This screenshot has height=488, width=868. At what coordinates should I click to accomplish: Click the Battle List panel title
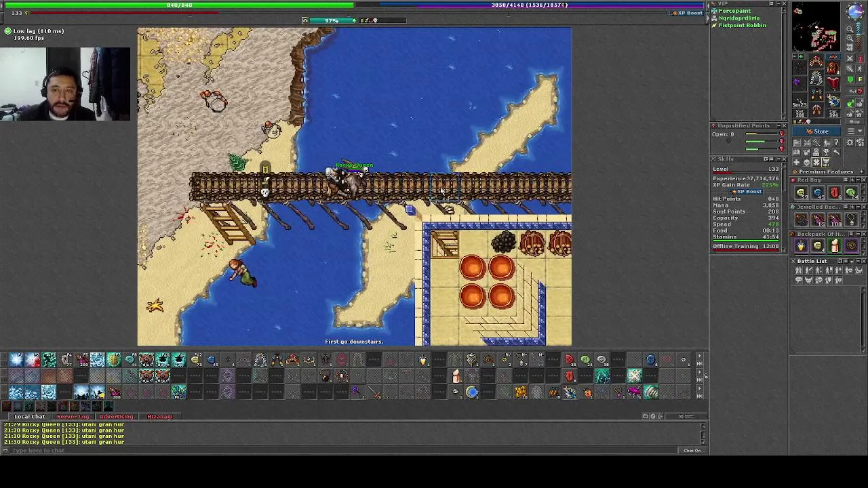812,261
